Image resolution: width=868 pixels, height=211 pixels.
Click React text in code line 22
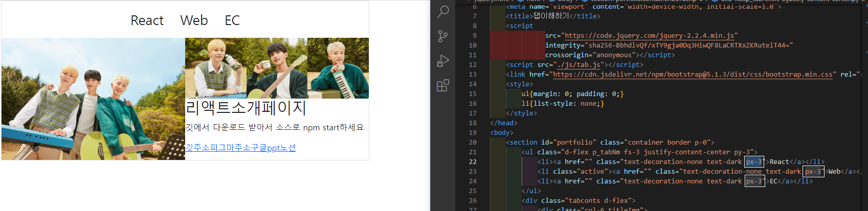pyautogui.click(x=780, y=161)
